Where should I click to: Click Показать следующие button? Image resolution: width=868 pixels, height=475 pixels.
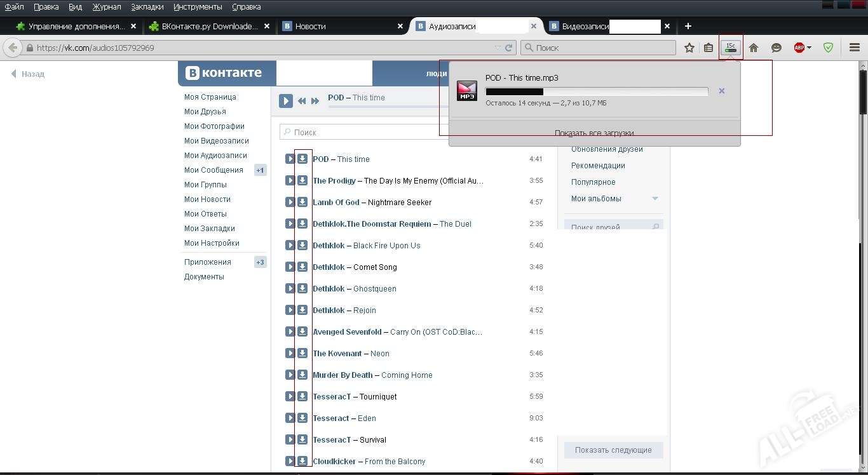tap(613, 450)
